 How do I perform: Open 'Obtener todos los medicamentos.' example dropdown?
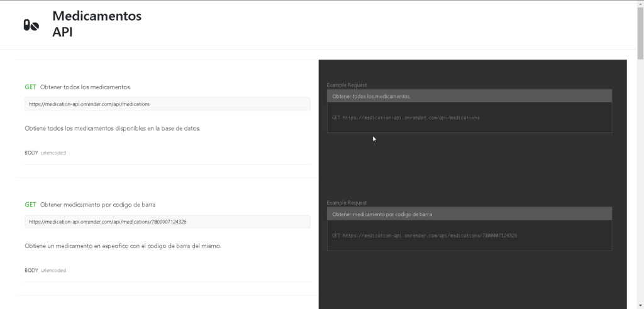pyautogui.click(x=469, y=96)
